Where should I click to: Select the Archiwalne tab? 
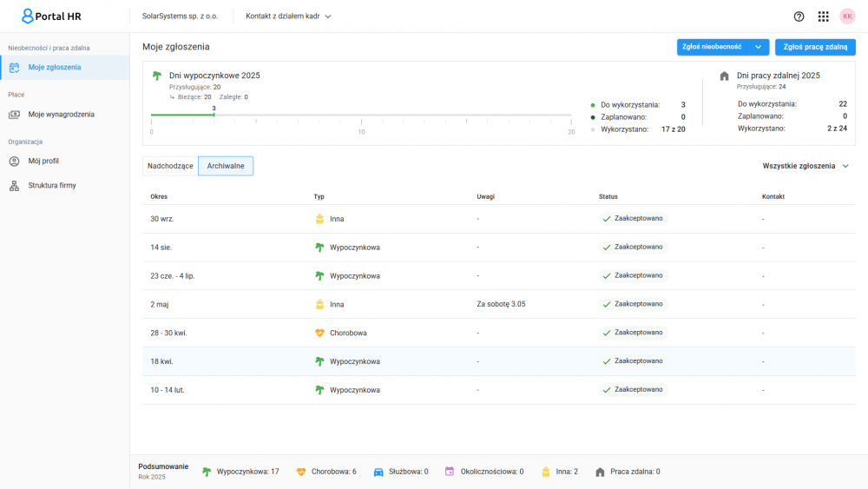pos(226,166)
